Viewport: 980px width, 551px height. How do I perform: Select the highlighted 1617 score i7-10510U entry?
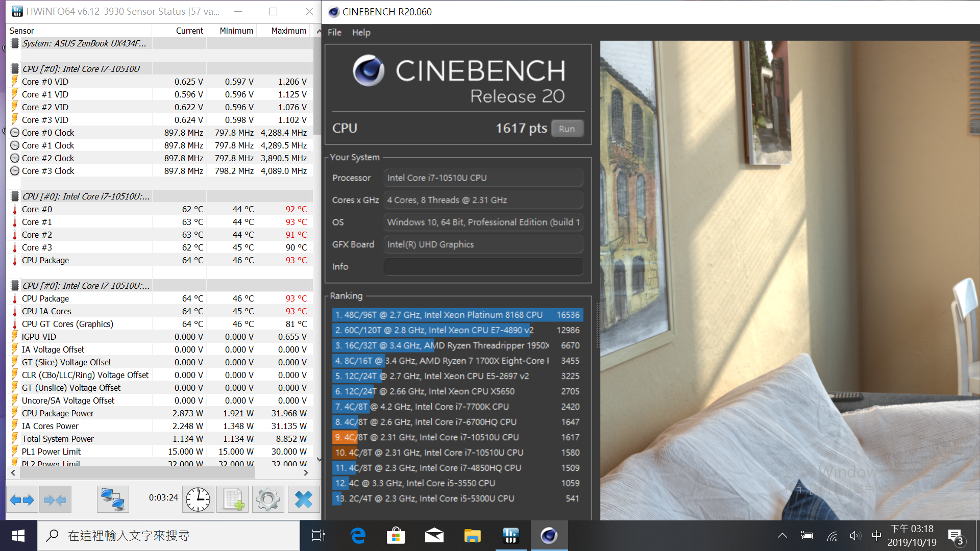[x=457, y=437]
